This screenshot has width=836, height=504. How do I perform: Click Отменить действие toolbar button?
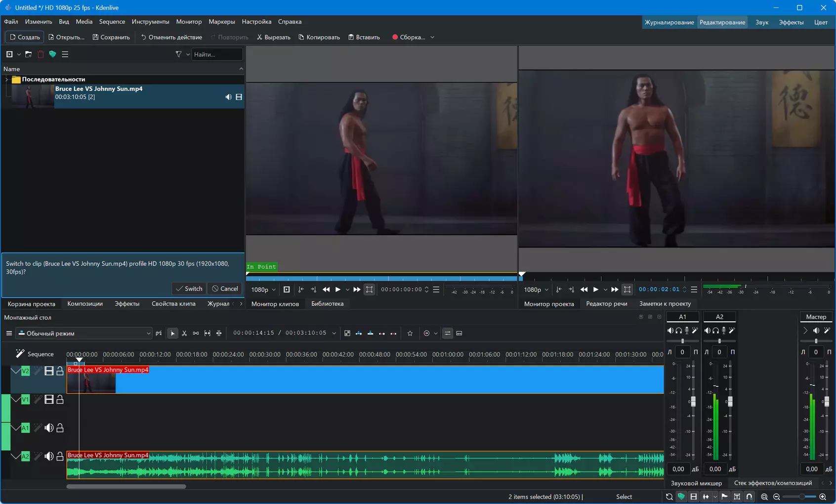tap(171, 38)
